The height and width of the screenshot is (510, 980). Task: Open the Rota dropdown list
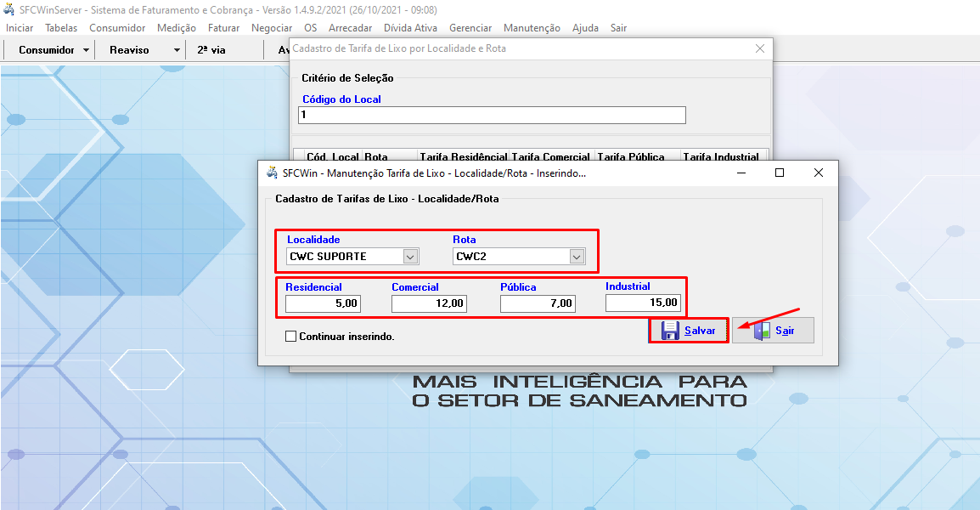point(576,256)
